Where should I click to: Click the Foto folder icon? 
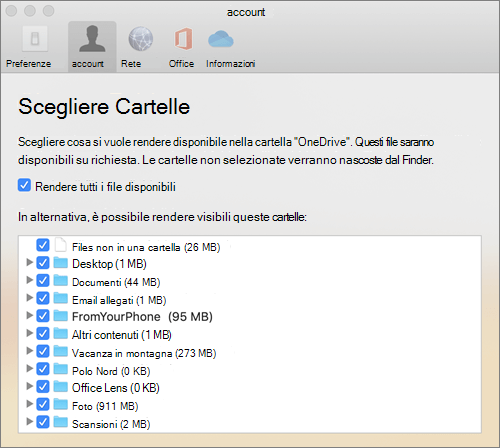61,404
